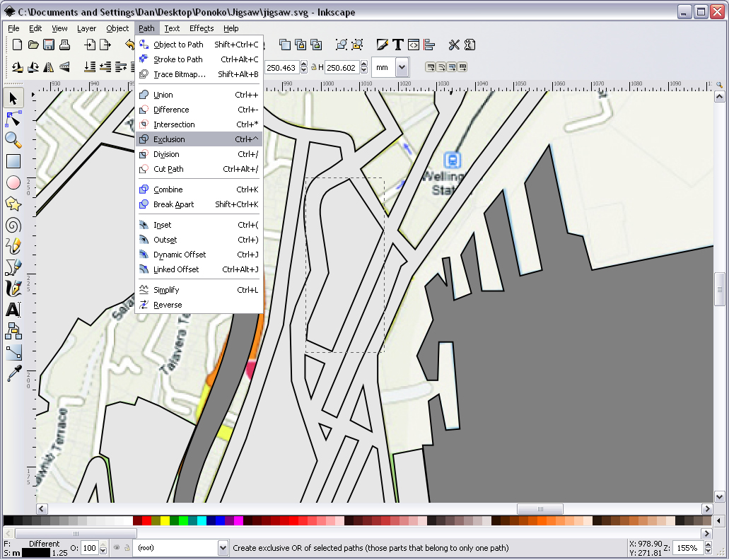Click the opacity value input field
The image size is (729, 560).
(x=90, y=548)
